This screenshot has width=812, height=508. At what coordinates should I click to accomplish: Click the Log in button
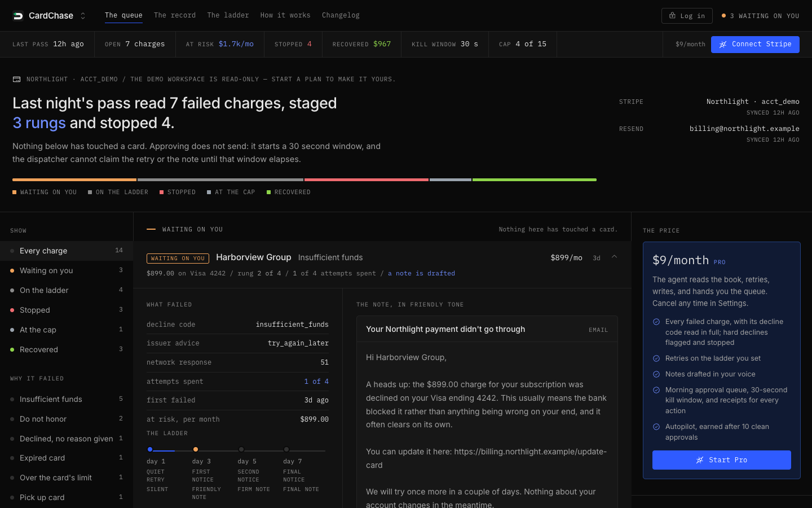tap(687, 16)
